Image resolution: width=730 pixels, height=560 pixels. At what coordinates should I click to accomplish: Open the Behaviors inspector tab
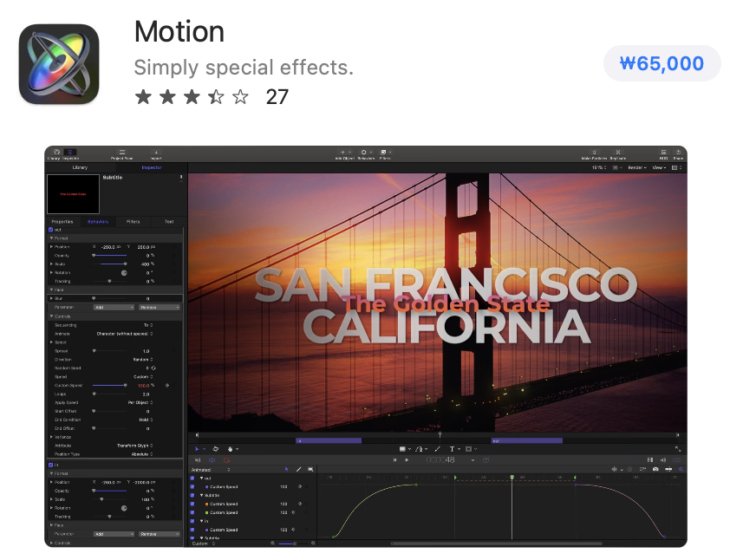(98, 222)
